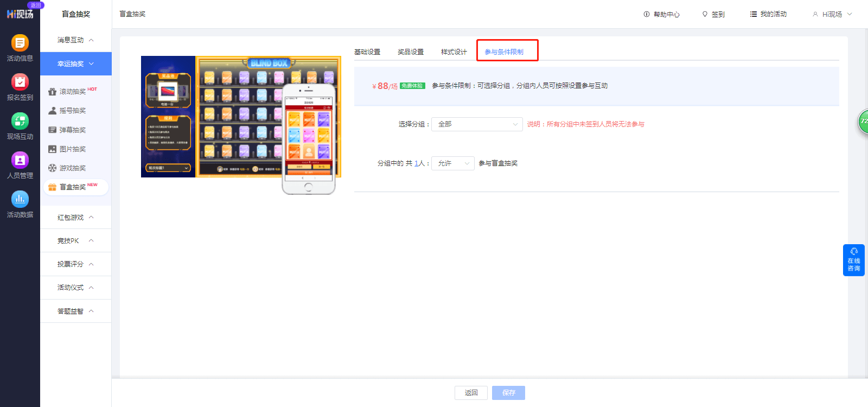Open 帮助中心 in top bar
This screenshot has width=868, height=407.
coord(661,15)
